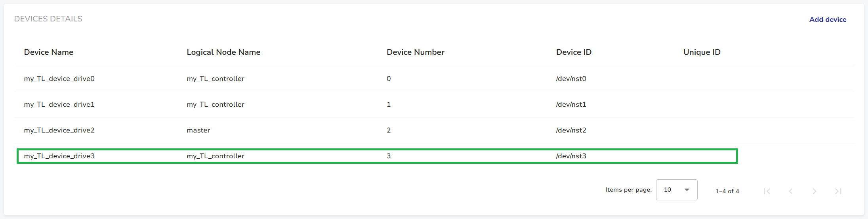Select the highlighted my_TL_device_drive3 row
Image resolution: width=868 pixels, height=219 pixels.
(x=59, y=156)
